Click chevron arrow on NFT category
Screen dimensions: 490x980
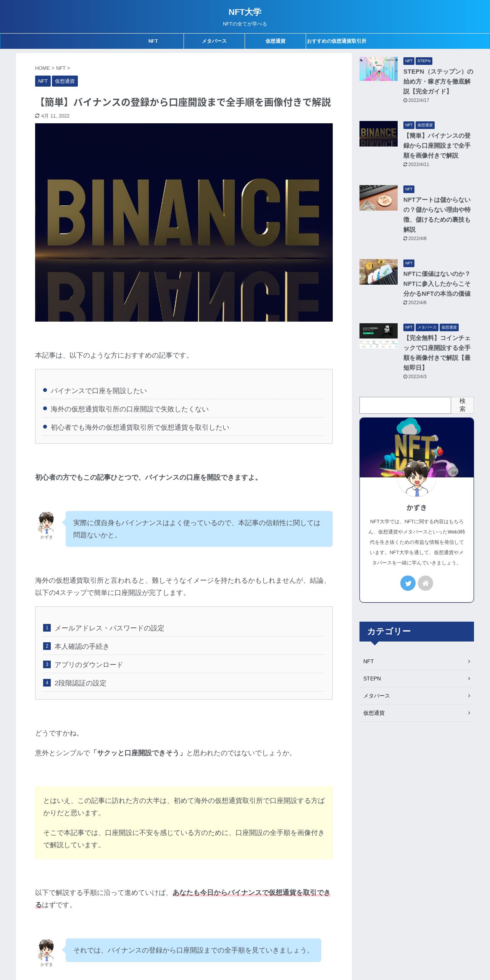tap(469, 661)
